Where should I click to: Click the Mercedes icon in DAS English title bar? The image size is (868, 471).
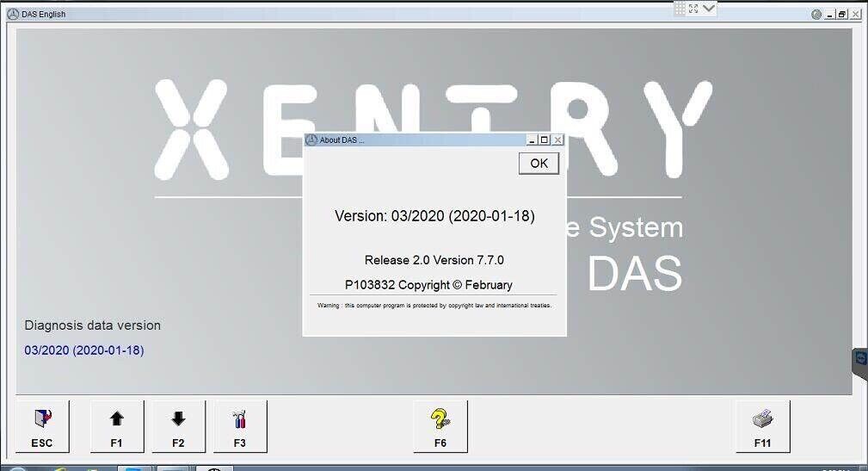tap(13, 15)
